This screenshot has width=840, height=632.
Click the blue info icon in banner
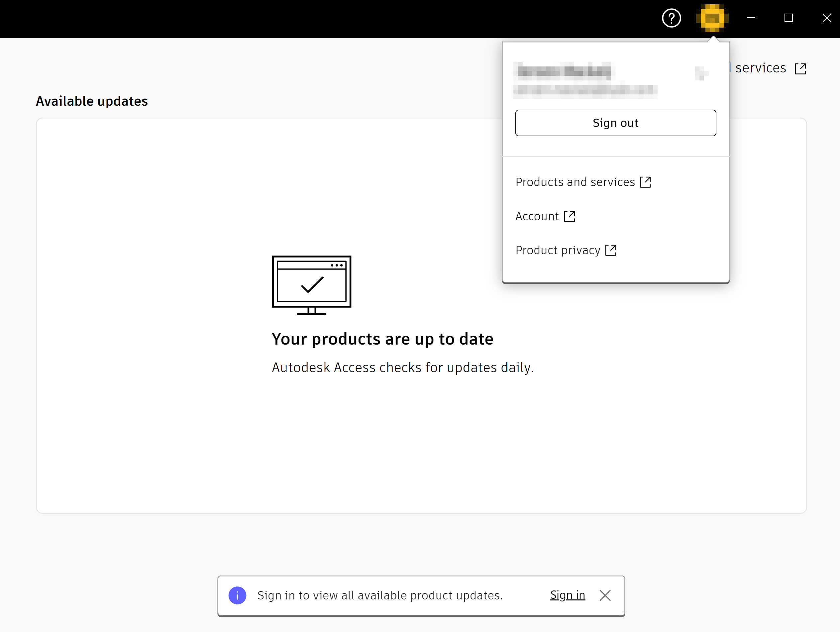(x=237, y=595)
